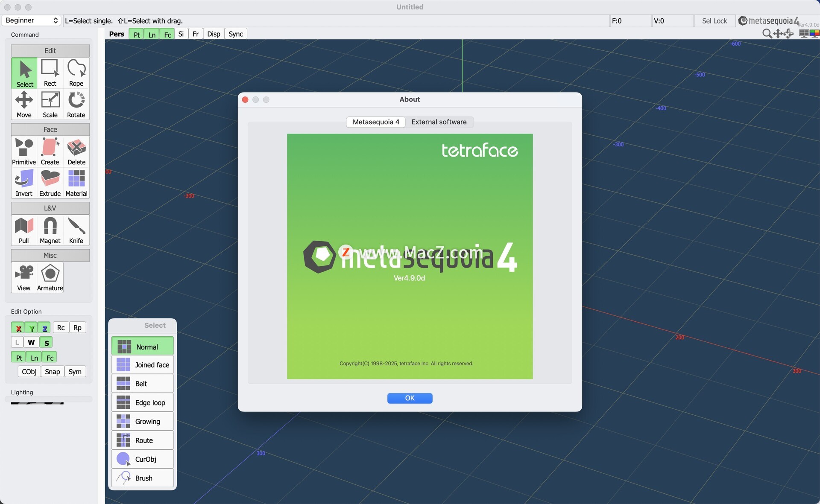
Task: Click the Rotate tool icon
Action: [76, 104]
